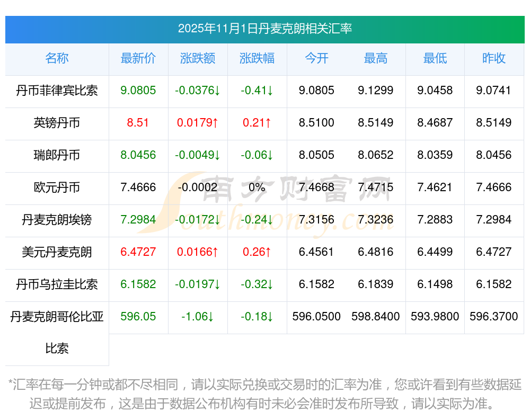
Task: Click the 最高 column header
Action: (x=376, y=58)
